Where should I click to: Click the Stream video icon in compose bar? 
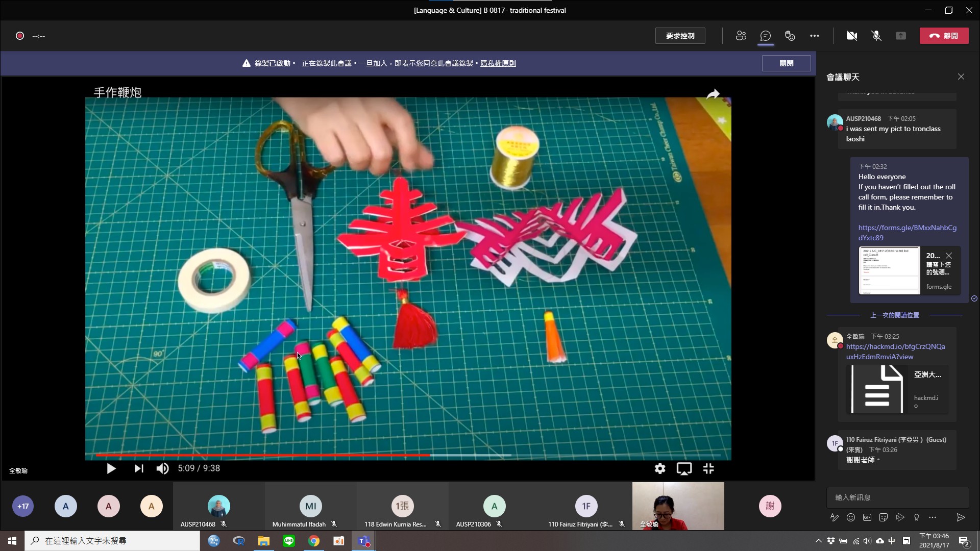tap(900, 517)
